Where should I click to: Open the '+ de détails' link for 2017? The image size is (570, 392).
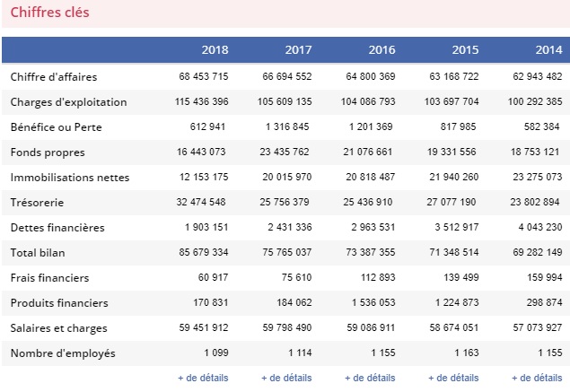point(286,378)
